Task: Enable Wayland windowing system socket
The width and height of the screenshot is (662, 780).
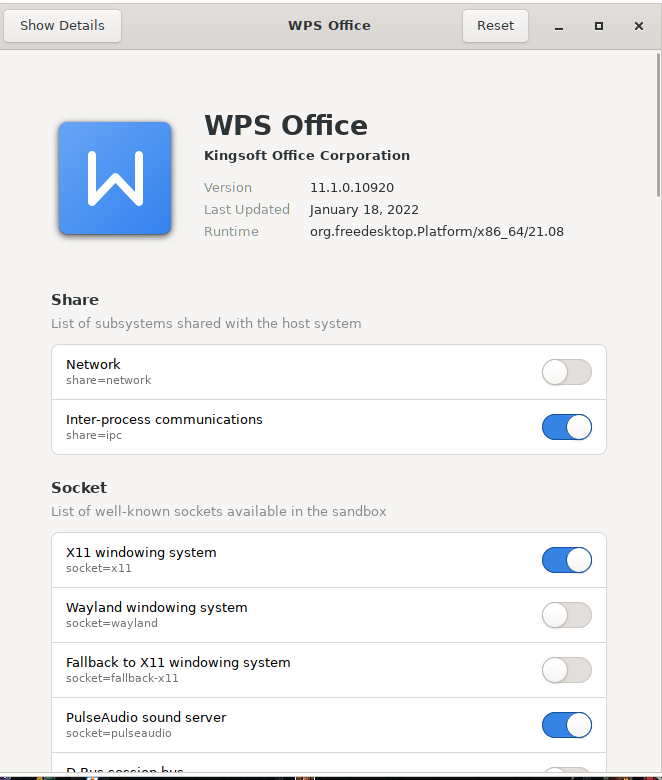Action: [x=567, y=615]
